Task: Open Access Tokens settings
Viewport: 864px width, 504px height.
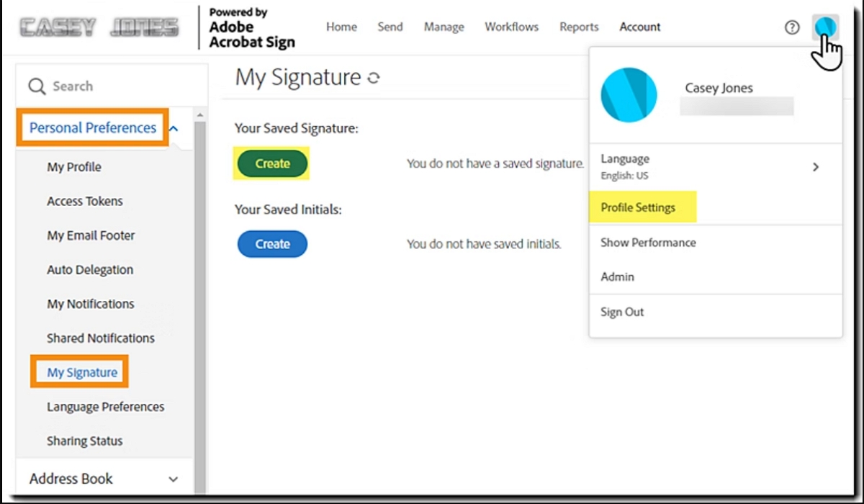Action: pyautogui.click(x=85, y=201)
